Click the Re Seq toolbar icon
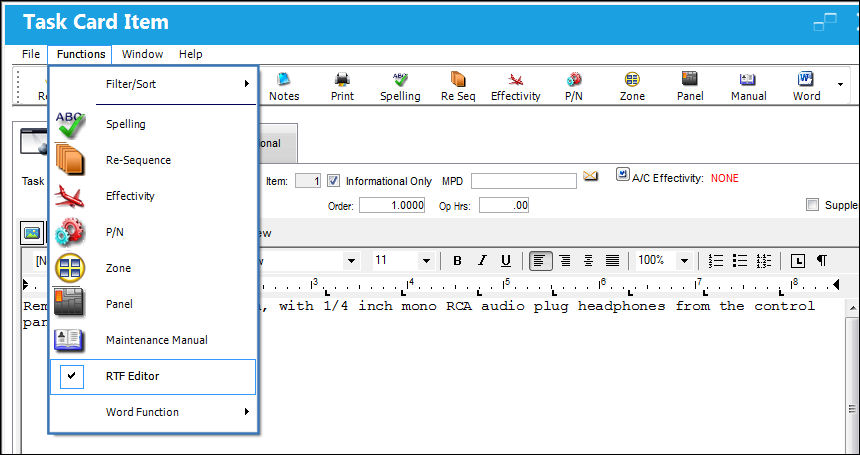The width and height of the screenshot is (860, 455). pyautogui.click(x=458, y=79)
